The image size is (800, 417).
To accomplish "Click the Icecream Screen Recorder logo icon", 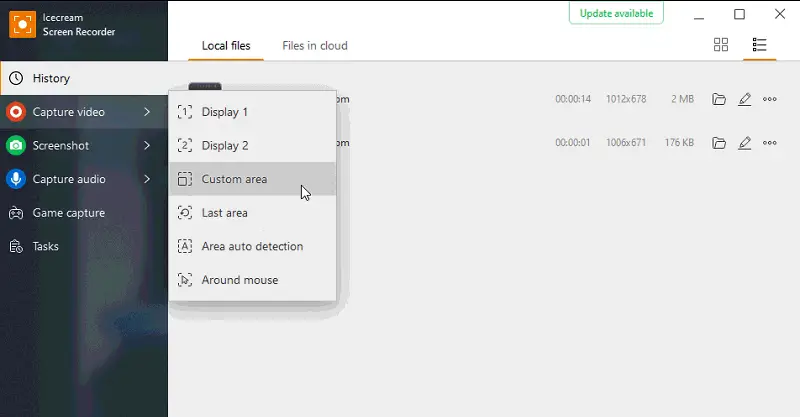I will click(x=22, y=24).
